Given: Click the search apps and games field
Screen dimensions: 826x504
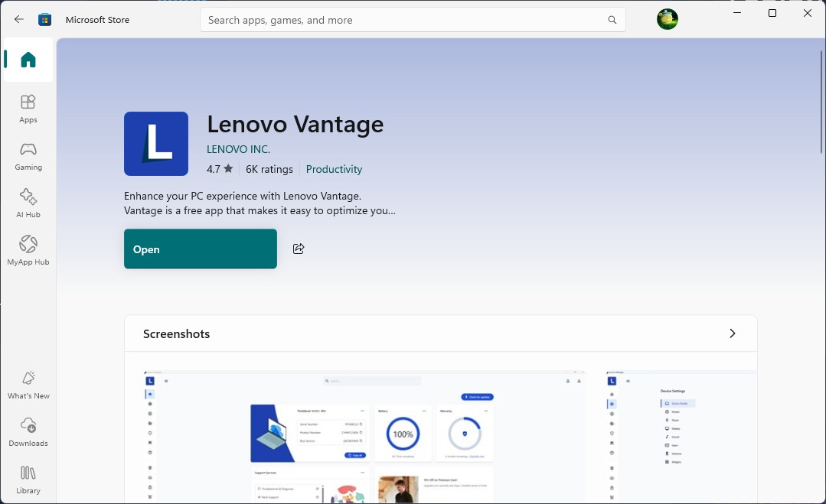Looking at the screenshot, I should pos(413,20).
